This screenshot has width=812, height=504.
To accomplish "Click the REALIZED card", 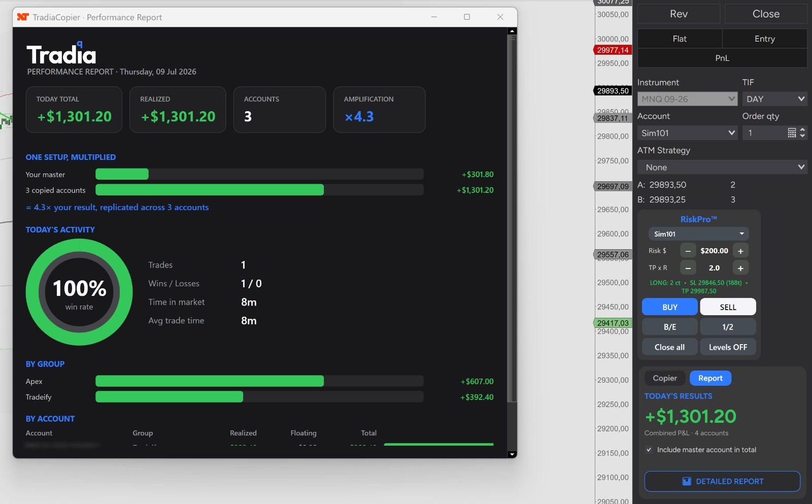I will [x=178, y=110].
